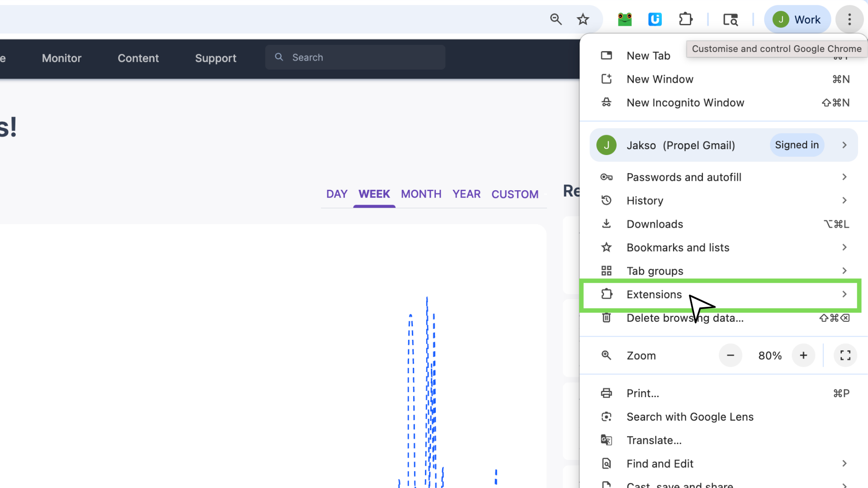This screenshot has height=488, width=868.
Task: Increase zoom with the plus button
Action: (803, 356)
